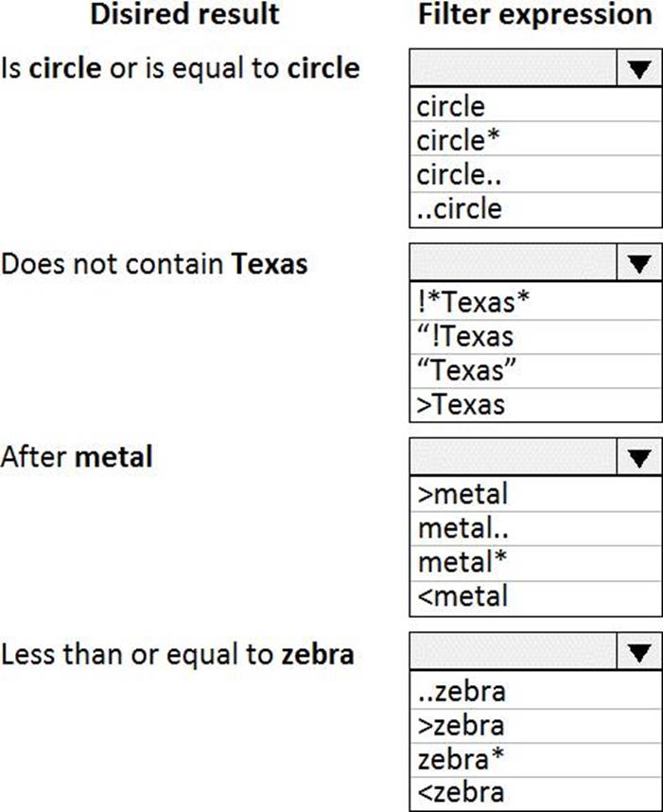Screen dimensions: 663x812
Task: Open the circle filter dropdown arrow
Action: [x=639, y=68]
